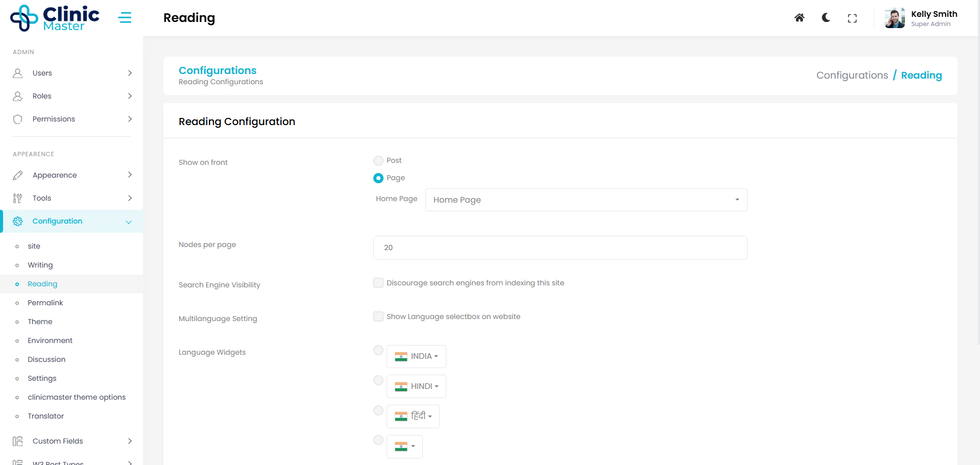Enable discourage search engines checkbox

[378, 283]
